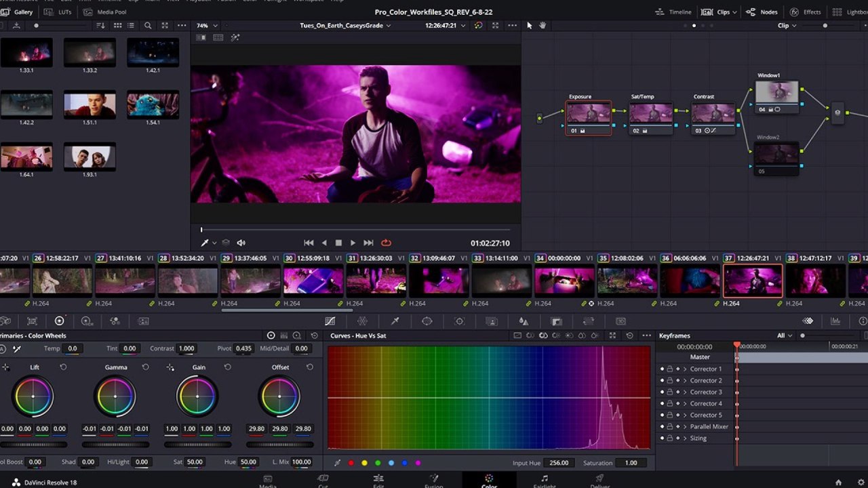Expand Sizing keyframe track
This screenshot has height=488, width=868.
click(685, 438)
